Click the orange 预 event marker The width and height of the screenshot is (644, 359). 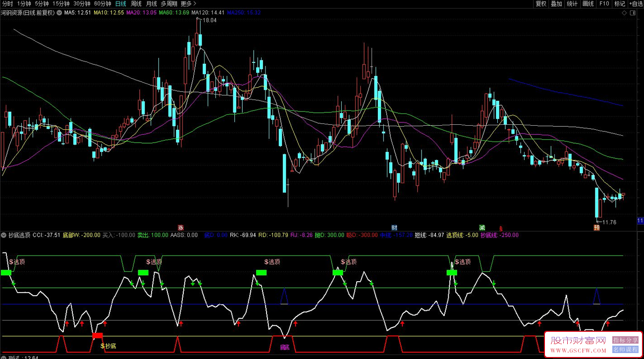(596, 228)
